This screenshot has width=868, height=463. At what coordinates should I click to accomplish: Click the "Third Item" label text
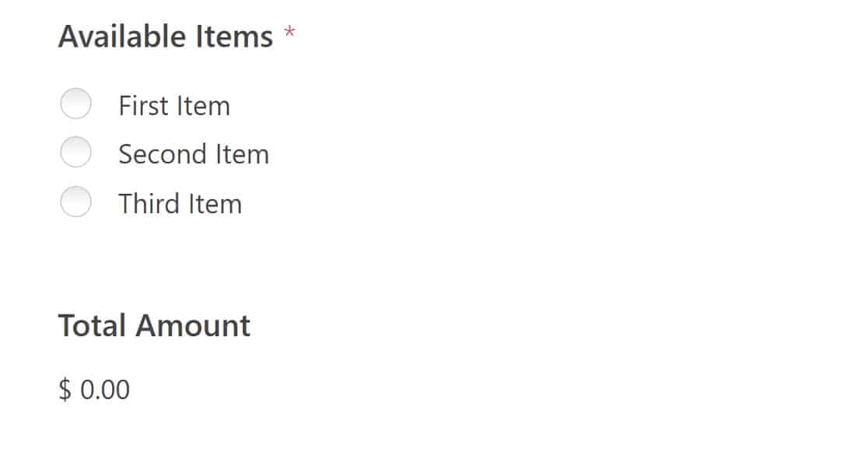click(x=180, y=203)
